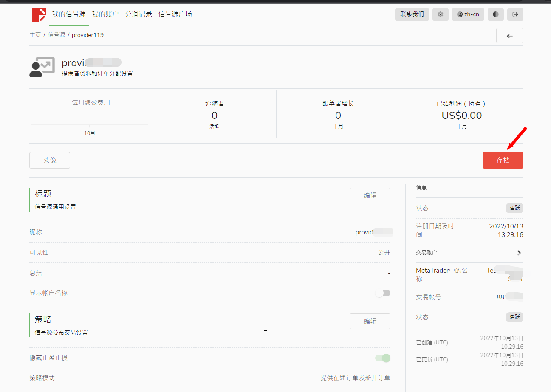This screenshot has width=551, height=392.
Task: Go to 分润记录 menu item
Action: click(x=138, y=14)
